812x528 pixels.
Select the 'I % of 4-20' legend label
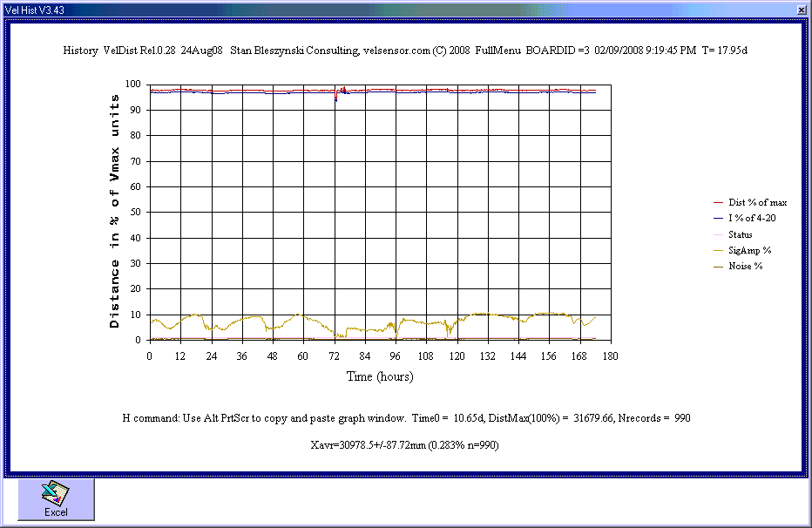click(752, 218)
